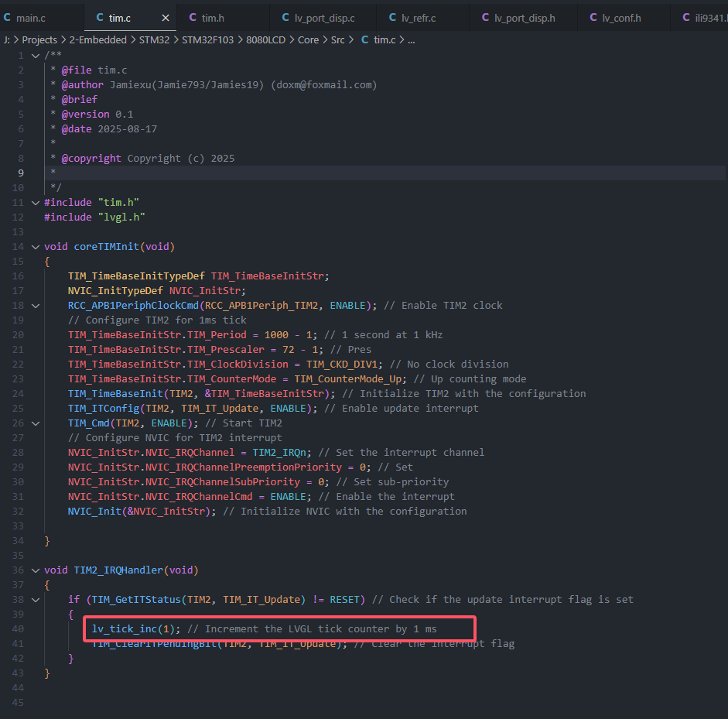Image resolution: width=728 pixels, height=719 pixels.
Task: Open the breadcrumb symbol ellipsis after tim.c
Action: pos(412,40)
